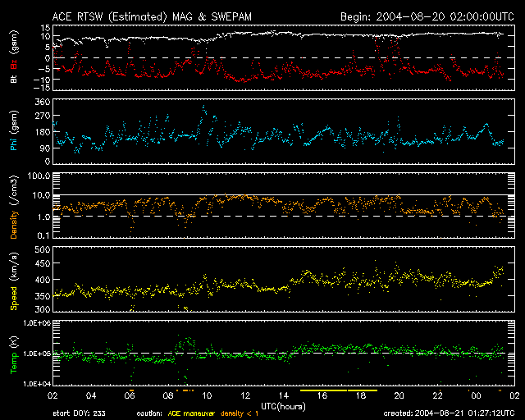Click the UTC(hours) x-axis label
The width and height of the screenshot is (525, 420).
click(283, 405)
